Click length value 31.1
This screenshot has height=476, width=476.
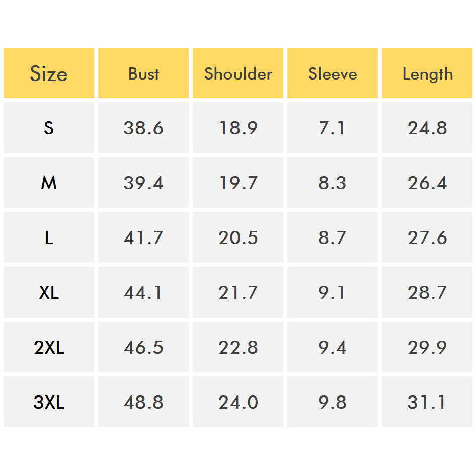(x=427, y=402)
